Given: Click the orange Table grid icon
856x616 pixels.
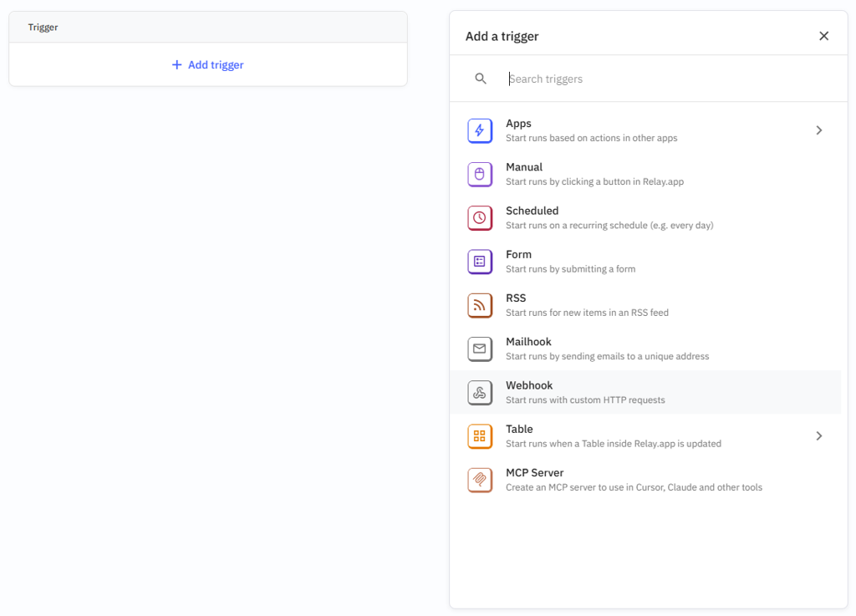Looking at the screenshot, I should pos(480,435).
